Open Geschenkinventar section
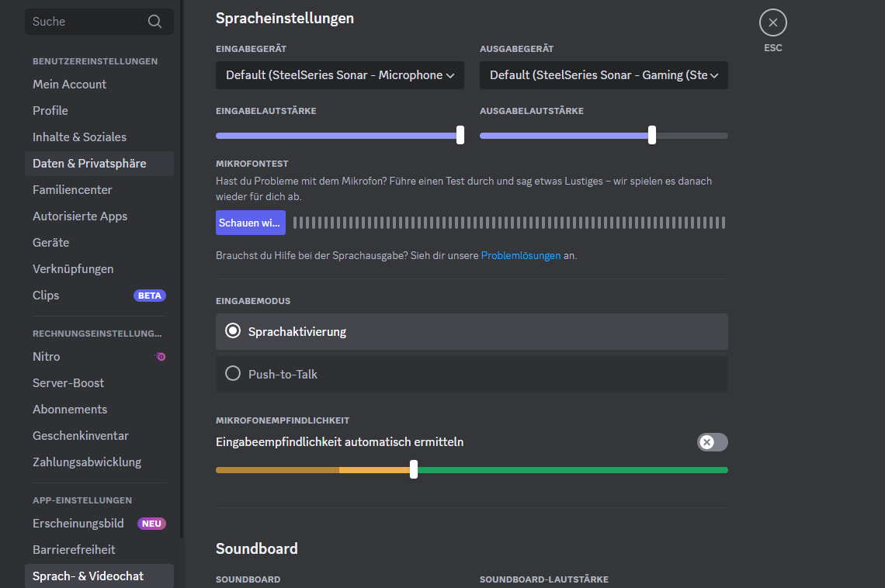The height and width of the screenshot is (588, 885). [99, 436]
